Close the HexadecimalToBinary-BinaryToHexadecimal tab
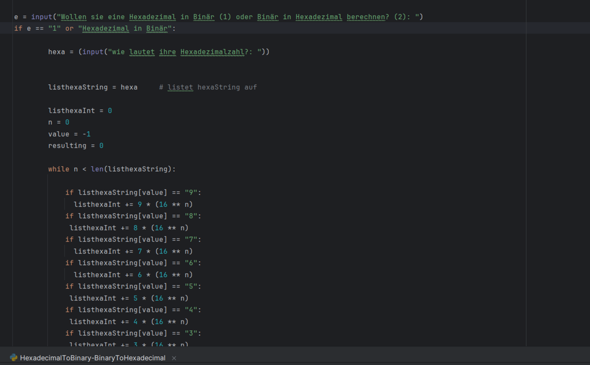 coord(174,358)
